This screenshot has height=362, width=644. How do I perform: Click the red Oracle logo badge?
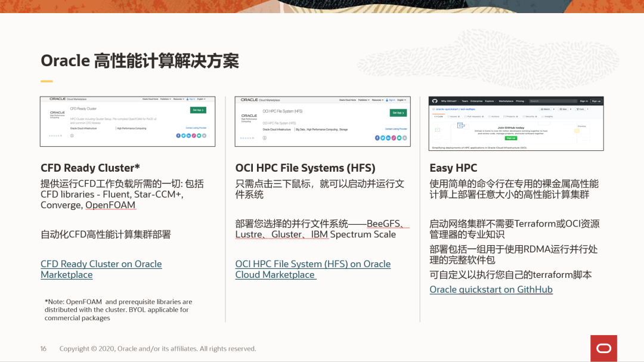(x=603, y=348)
